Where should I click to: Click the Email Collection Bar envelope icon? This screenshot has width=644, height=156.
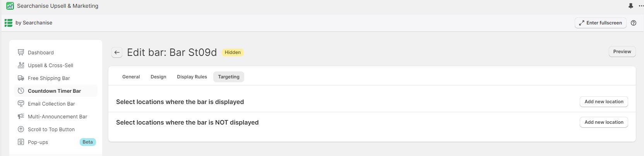(x=21, y=104)
